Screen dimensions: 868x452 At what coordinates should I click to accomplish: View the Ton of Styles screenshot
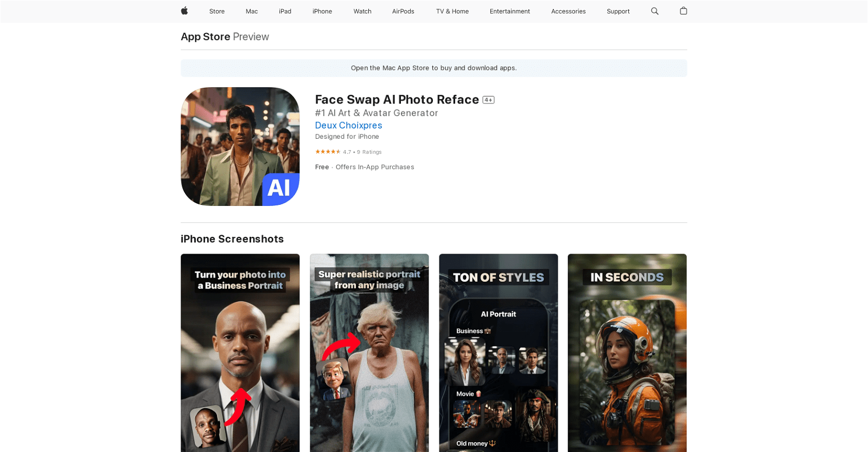pos(498,352)
